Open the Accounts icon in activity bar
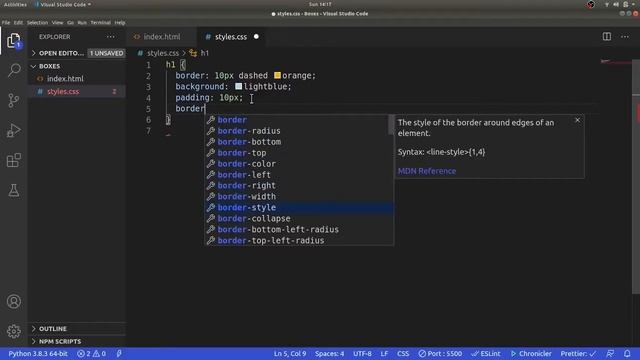The image size is (640, 360). pyautogui.click(x=13, y=302)
